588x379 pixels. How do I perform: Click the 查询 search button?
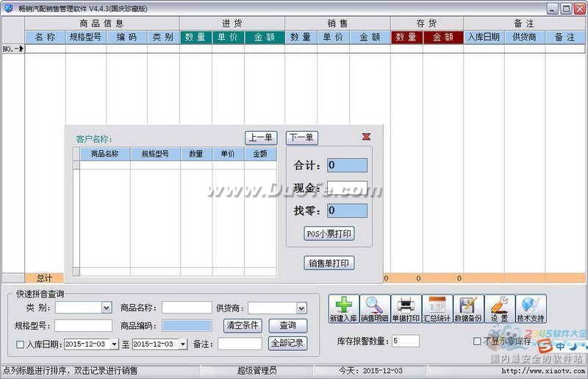287,325
